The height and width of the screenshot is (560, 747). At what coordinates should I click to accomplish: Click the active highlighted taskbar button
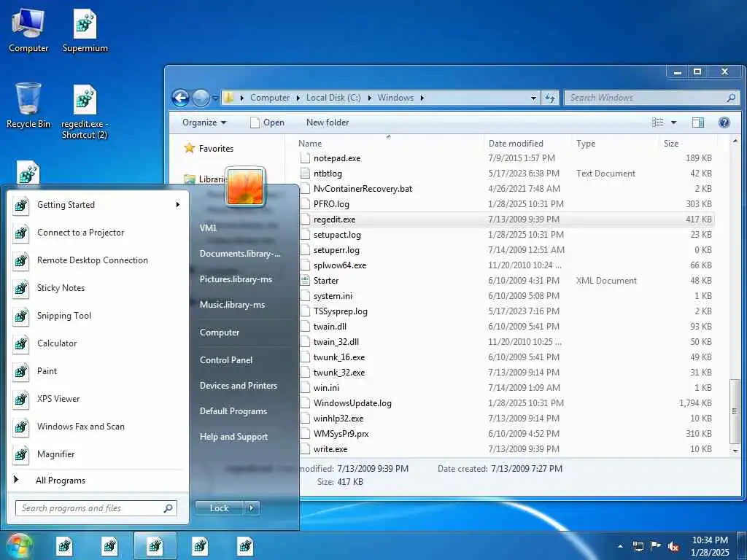point(155,545)
